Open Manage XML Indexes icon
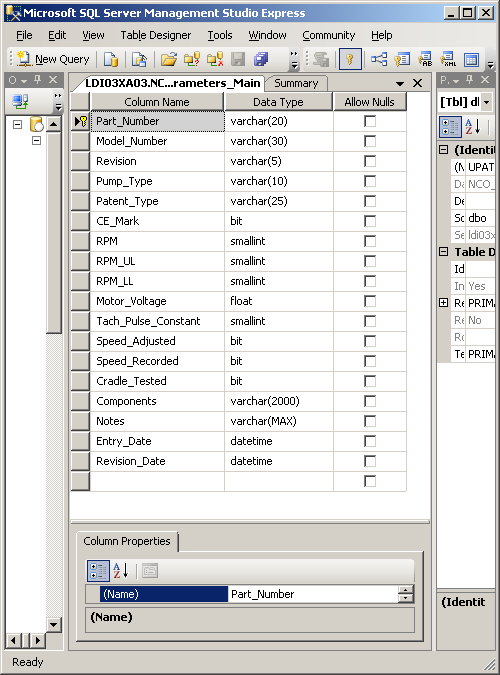 coord(448,59)
